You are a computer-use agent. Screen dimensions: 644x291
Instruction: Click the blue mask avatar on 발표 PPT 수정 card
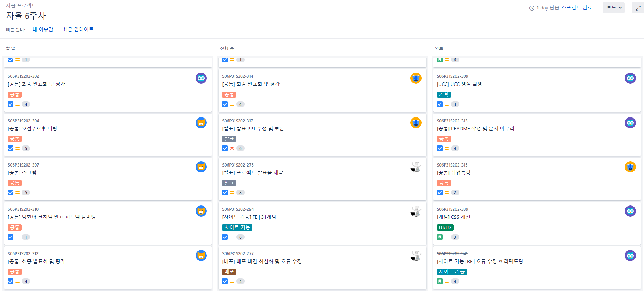pyautogui.click(x=416, y=123)
